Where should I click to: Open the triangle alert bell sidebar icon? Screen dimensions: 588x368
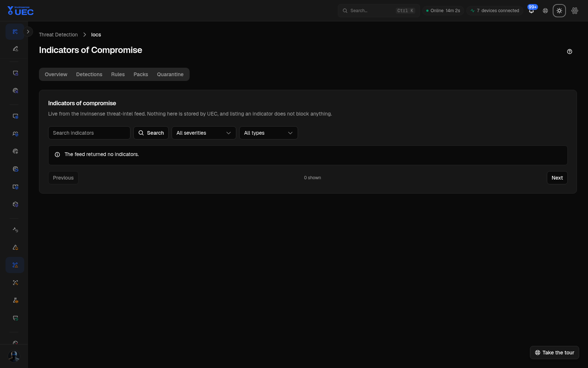point(15,247)
